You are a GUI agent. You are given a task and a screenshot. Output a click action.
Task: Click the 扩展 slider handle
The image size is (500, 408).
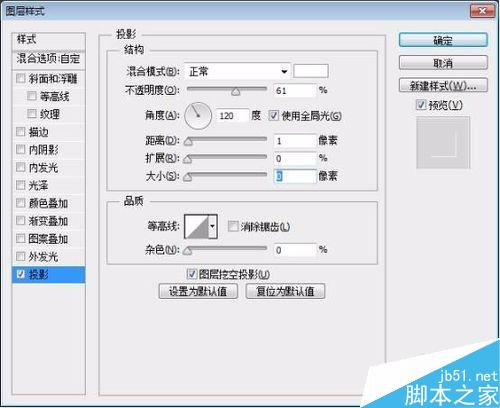pyautogui.click(x=188, y=160)
